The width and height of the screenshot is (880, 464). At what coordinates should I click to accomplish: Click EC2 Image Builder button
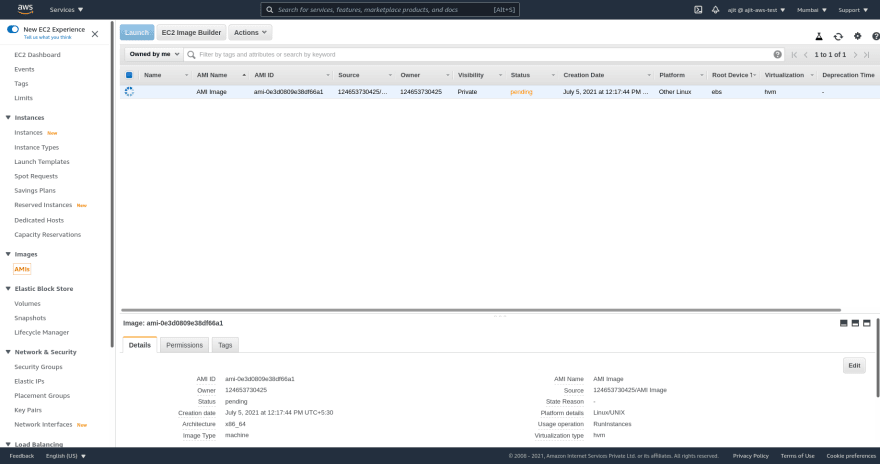191,33
